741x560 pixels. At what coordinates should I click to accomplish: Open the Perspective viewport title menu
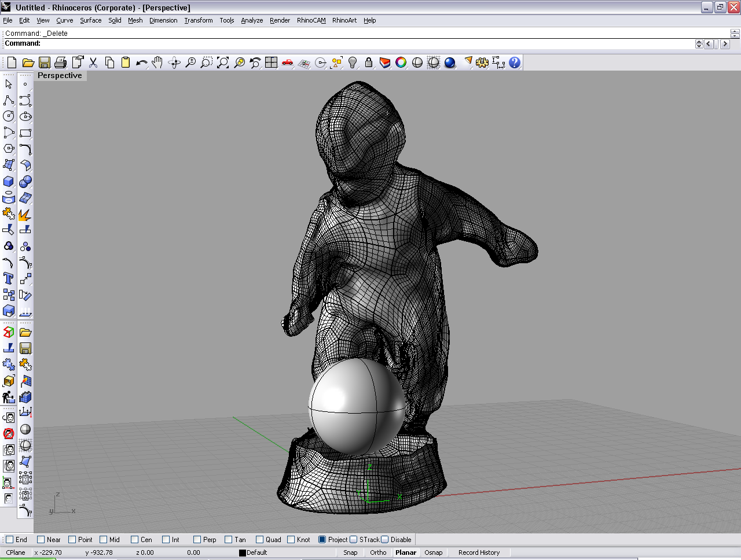pos(60,76)
